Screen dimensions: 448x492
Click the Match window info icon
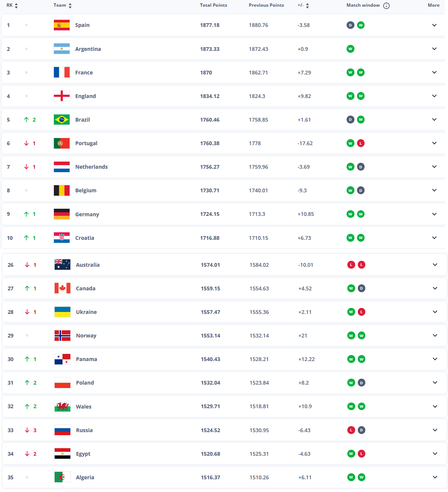(x=387, y=6)
